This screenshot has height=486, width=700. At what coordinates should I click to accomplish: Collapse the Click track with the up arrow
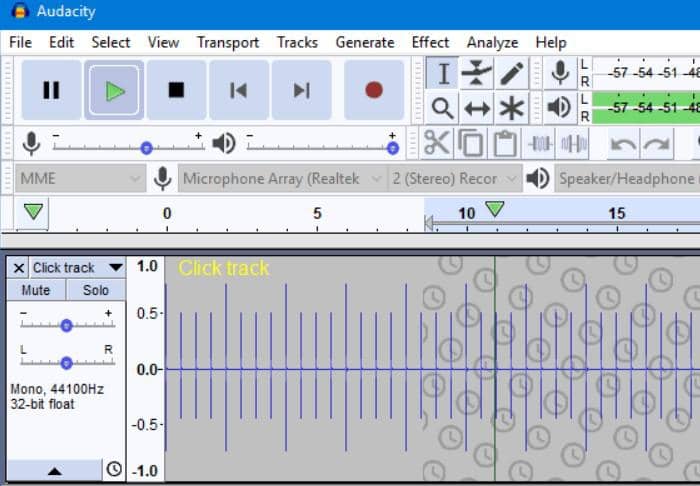54,471
